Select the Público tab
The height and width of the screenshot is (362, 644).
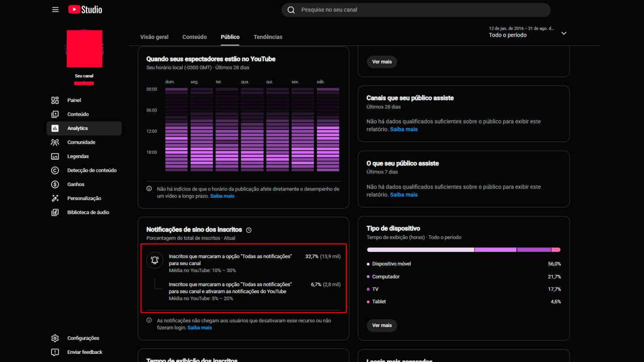230,37
